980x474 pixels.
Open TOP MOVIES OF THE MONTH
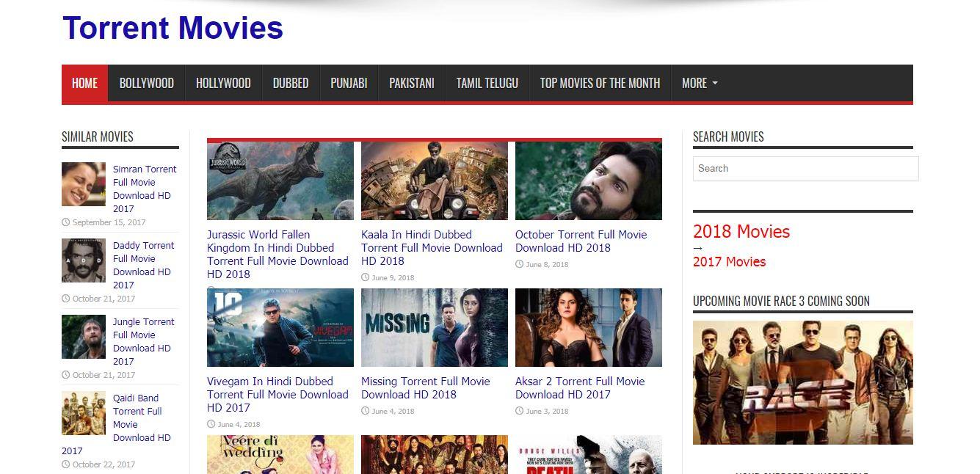tap(600, 83)
